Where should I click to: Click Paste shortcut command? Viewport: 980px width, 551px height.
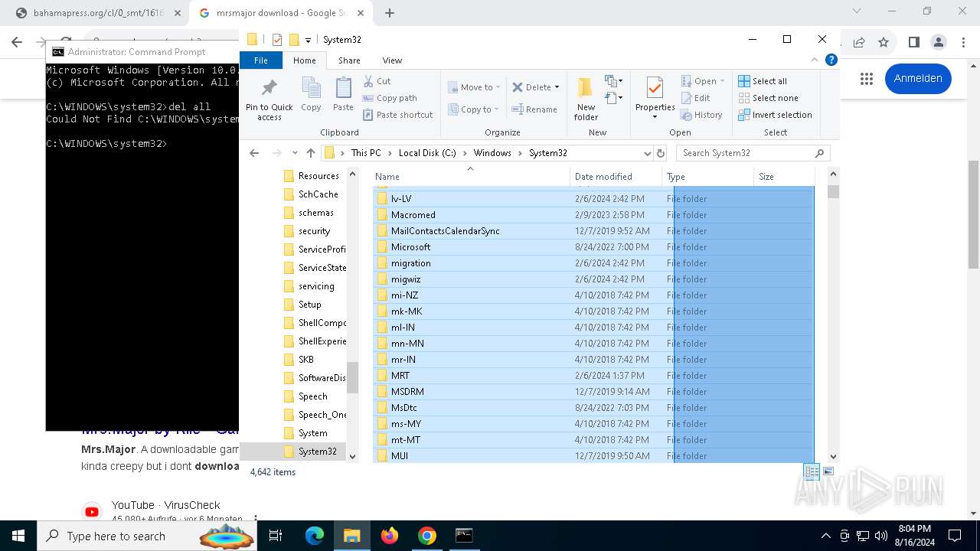point(397,115)
